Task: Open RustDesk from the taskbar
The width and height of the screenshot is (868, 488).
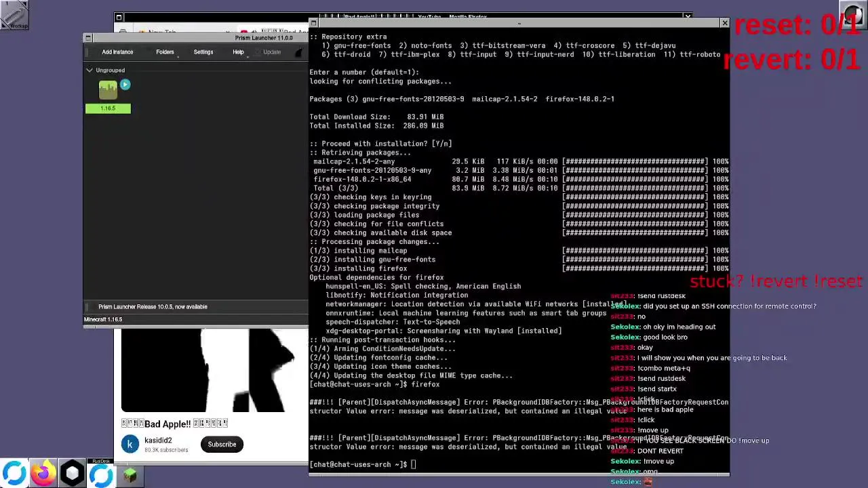Action: pyautogui.click(x=101, y=474)
